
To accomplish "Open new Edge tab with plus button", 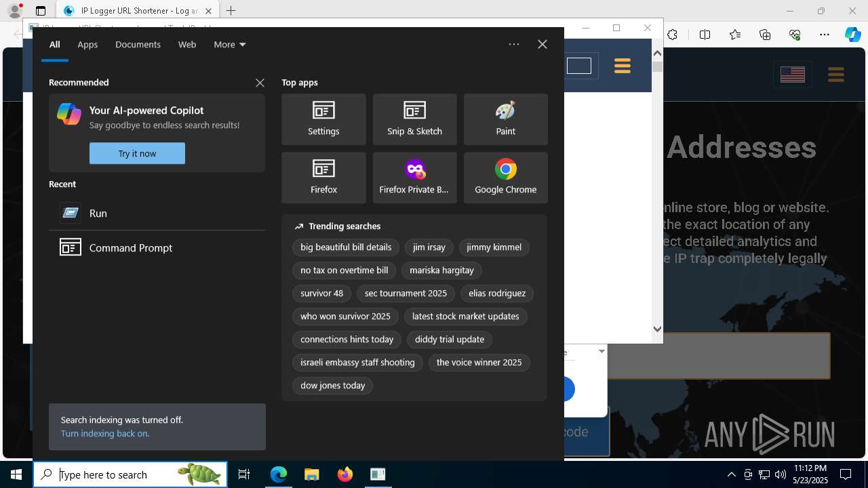I will (231, 11).
